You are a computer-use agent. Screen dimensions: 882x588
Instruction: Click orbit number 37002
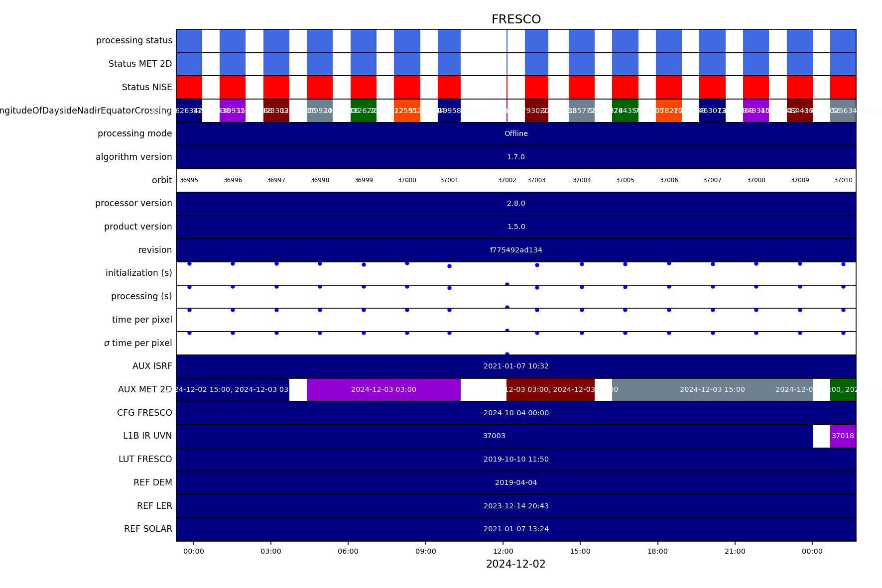[x=507, y=180]
